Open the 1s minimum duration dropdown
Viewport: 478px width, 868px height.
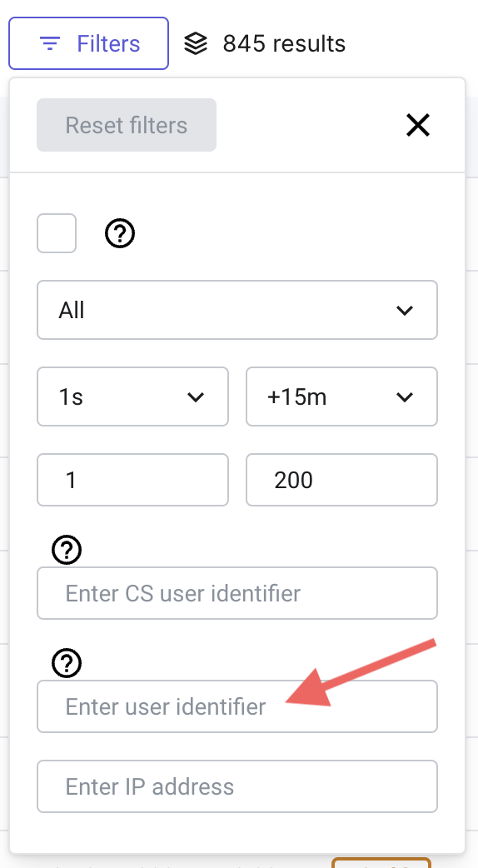pyautogui.click(x=132, y=397)
